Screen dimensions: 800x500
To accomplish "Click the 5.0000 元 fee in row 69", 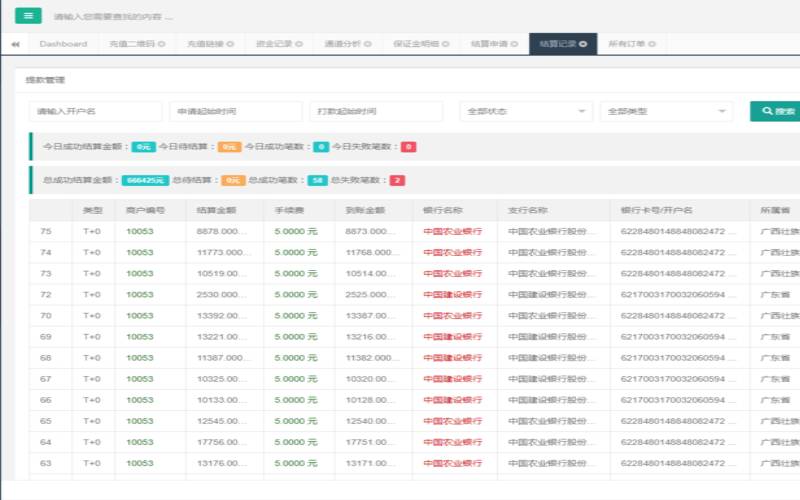I will click(296, 337).
